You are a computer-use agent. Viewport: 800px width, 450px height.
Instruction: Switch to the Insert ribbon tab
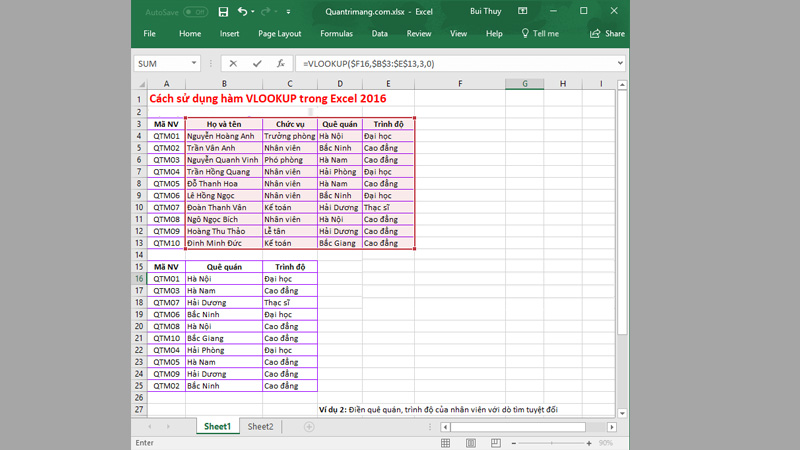pos(229,34)
